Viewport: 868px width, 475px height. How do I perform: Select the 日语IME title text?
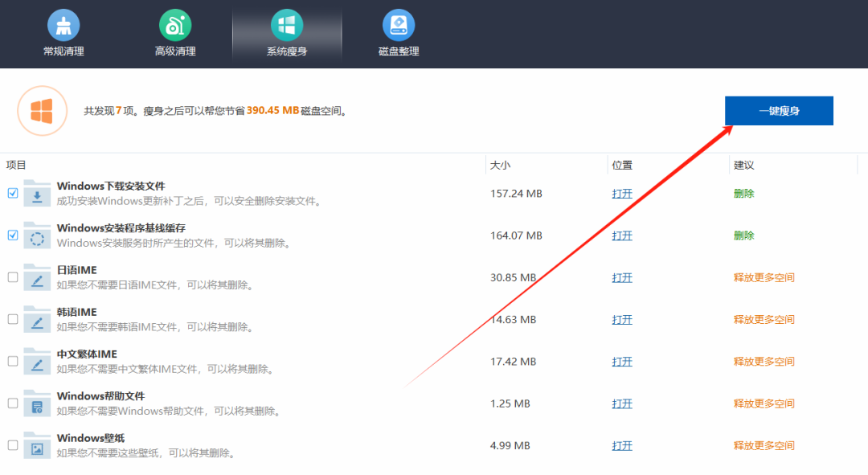(x=76, y=270)
